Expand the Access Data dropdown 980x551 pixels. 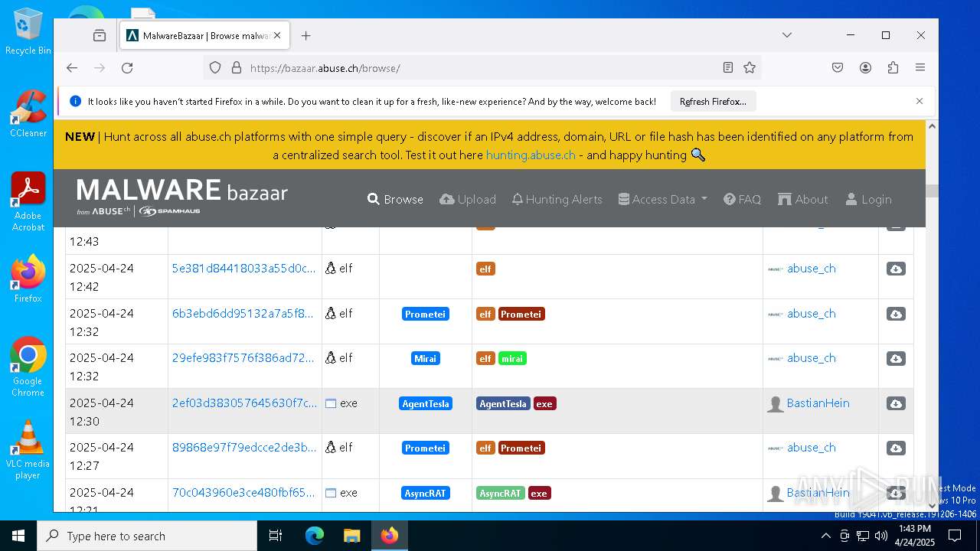(662, 199)
